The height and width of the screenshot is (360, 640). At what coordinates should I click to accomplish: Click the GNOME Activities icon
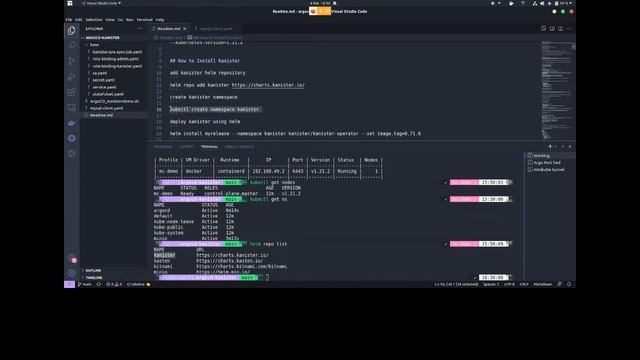(x=70, y=3)
